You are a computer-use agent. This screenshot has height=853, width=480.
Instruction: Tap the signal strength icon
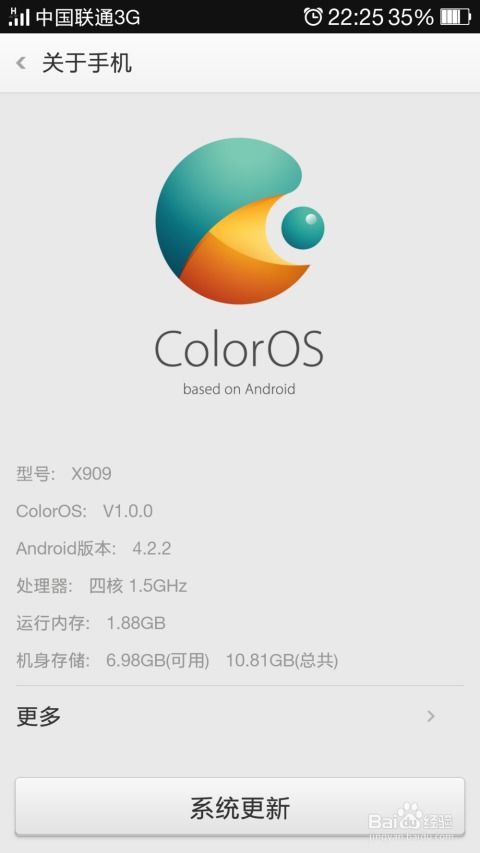19,17
